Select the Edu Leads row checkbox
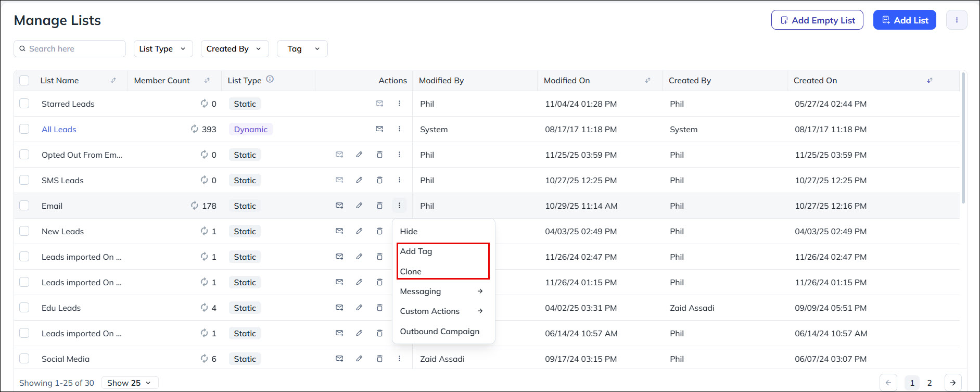 click(x=24, y=308)
